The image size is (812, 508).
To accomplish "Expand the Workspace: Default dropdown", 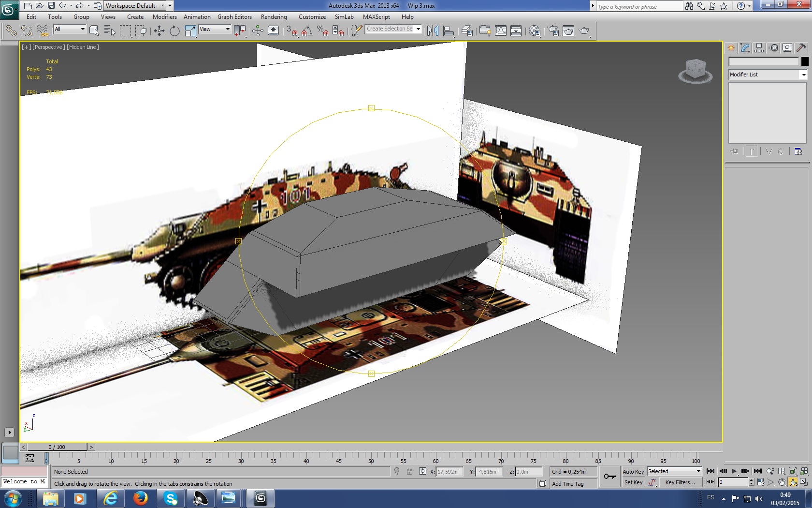I will pyautogui.click(x=135, y=6).
